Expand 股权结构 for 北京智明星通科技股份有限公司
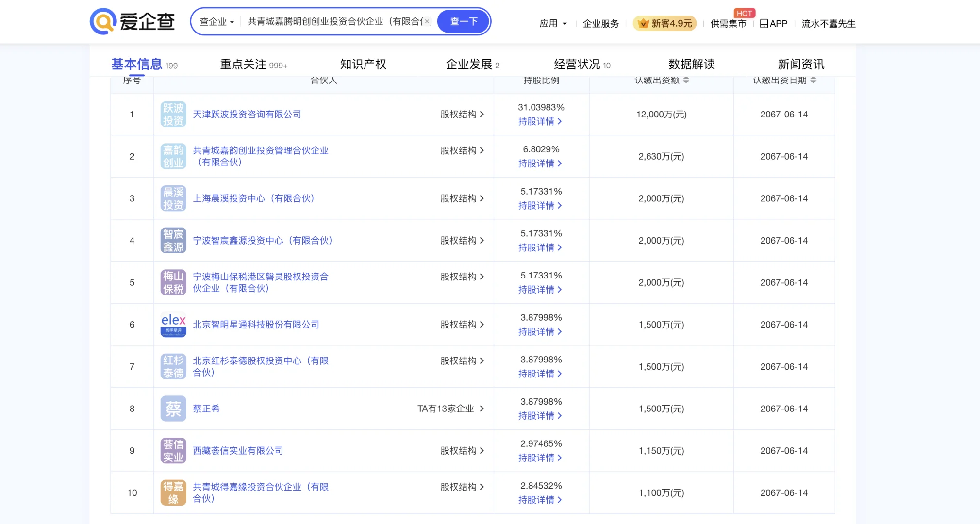Image resolution: width=980 pixels, height=524 pixels. (x=462, y=325)
